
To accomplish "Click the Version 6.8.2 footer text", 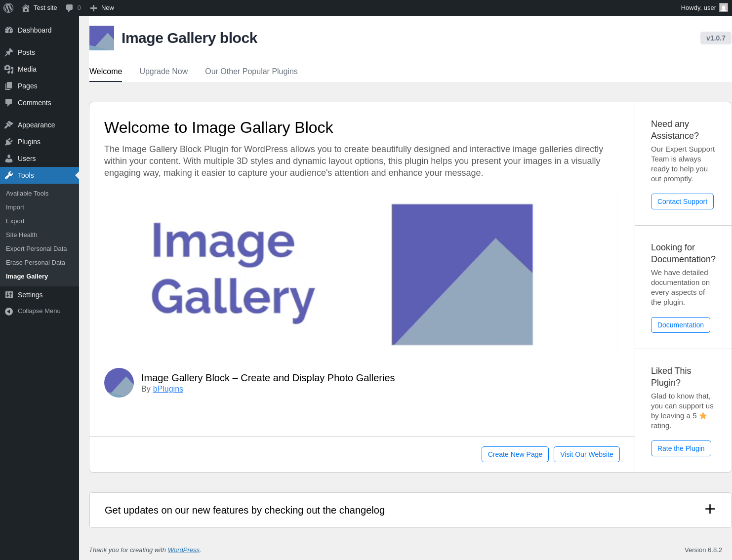I will point(703,550).
